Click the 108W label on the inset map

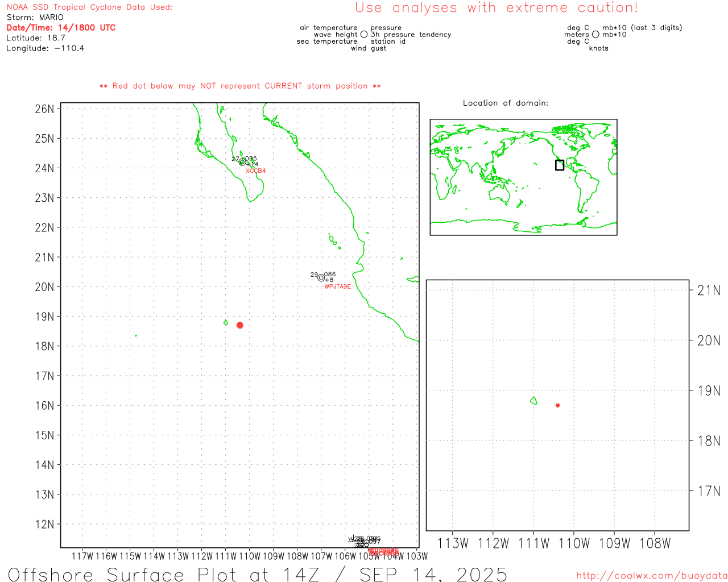pos(655,543)
